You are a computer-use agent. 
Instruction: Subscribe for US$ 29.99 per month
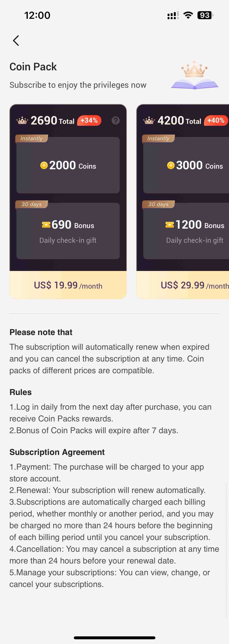tap(183, 285)
